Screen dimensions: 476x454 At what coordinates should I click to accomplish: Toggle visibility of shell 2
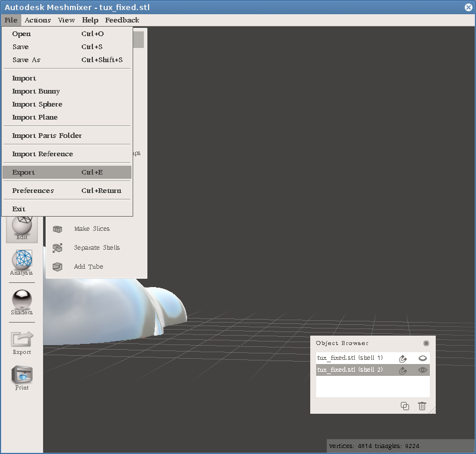423,370
